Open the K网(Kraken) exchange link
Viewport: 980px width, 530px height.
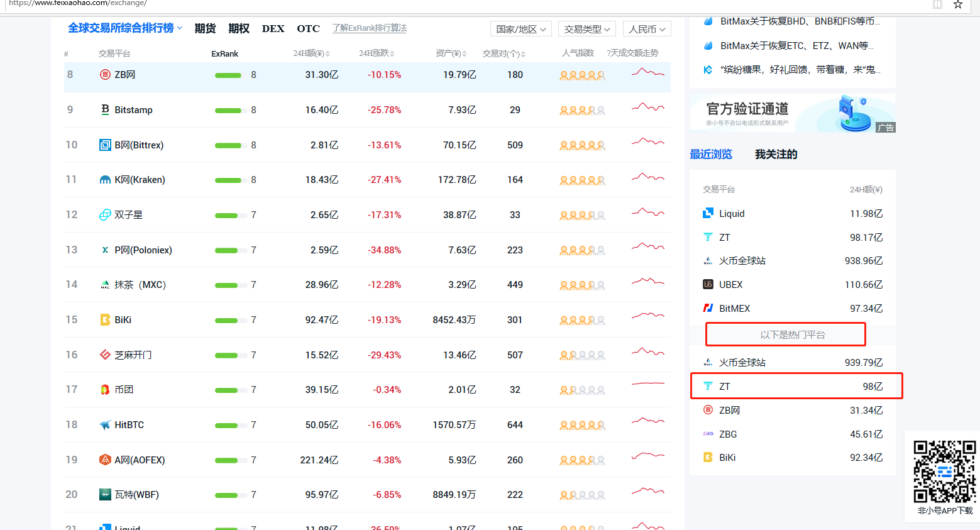[x=140, y=180]
